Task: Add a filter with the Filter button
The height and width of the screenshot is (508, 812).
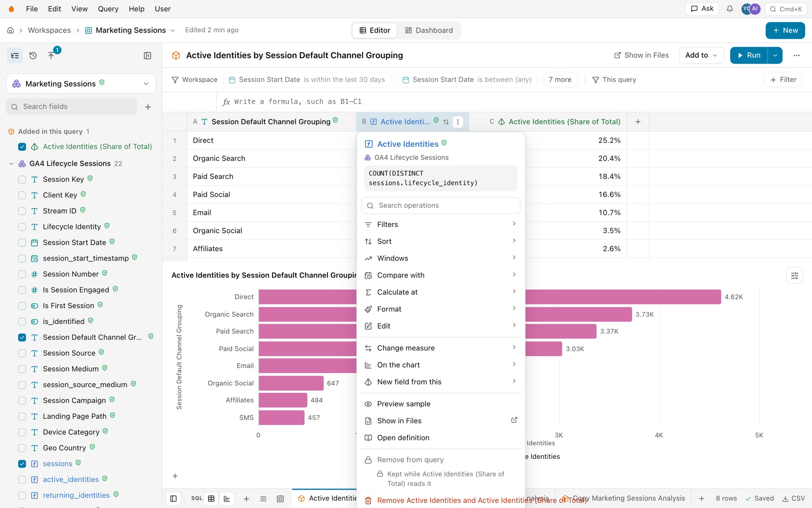Action: pyautogui.click(x=783, y=79)
